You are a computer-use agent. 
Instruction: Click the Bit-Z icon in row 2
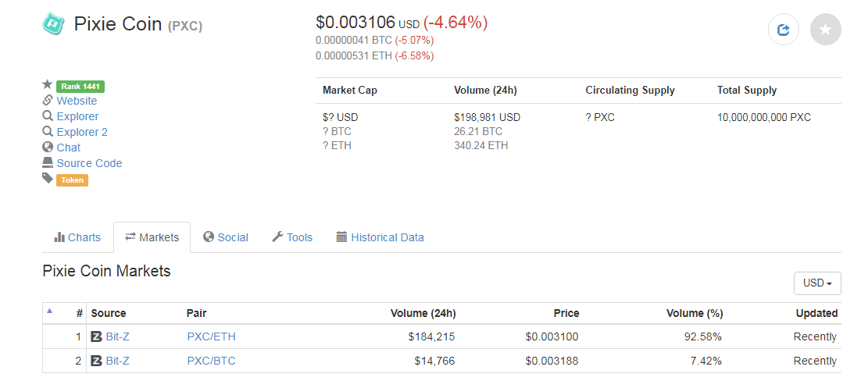click(x=97, y=361)
